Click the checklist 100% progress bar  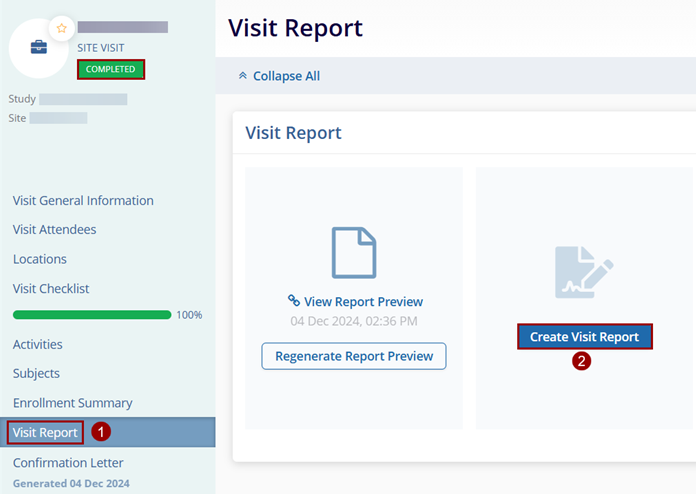click(92, 315)
